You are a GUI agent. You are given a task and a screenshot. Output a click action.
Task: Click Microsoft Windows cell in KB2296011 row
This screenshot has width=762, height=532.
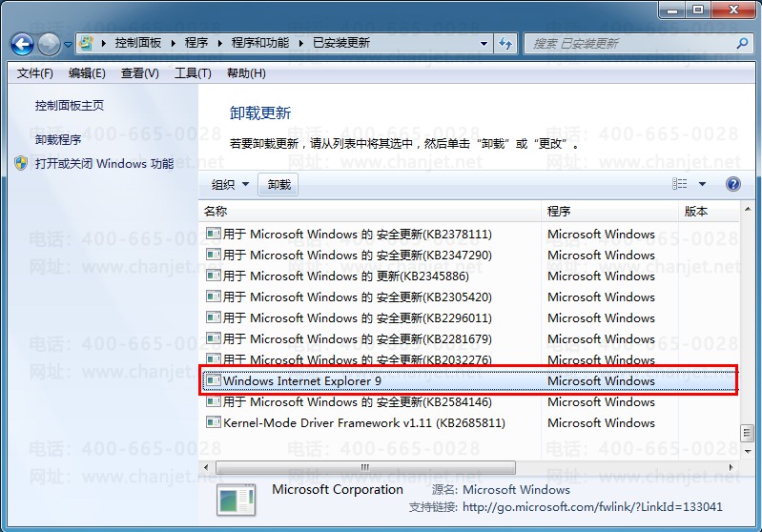(x=601, y=317)
